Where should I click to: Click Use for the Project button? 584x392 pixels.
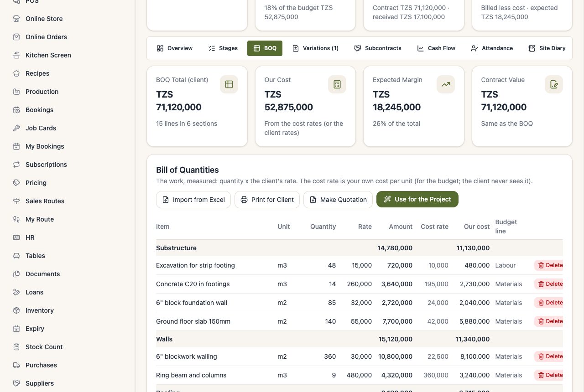click(417, 199)
